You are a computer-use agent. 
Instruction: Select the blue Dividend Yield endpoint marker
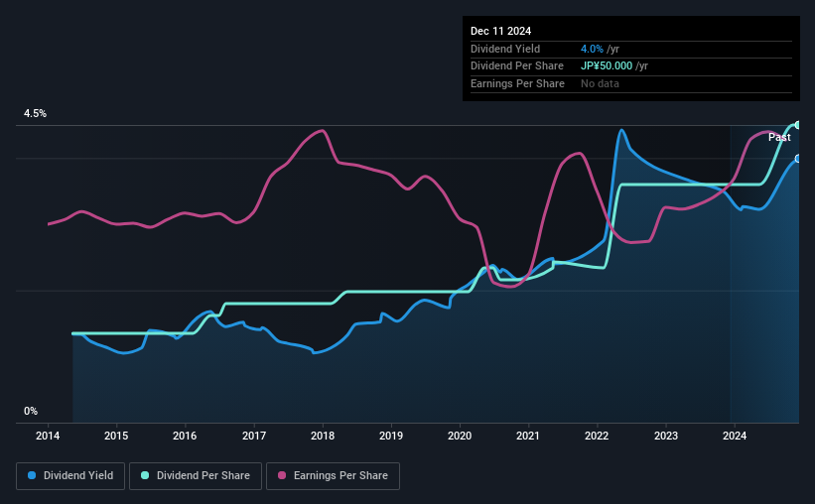point(798,159)
